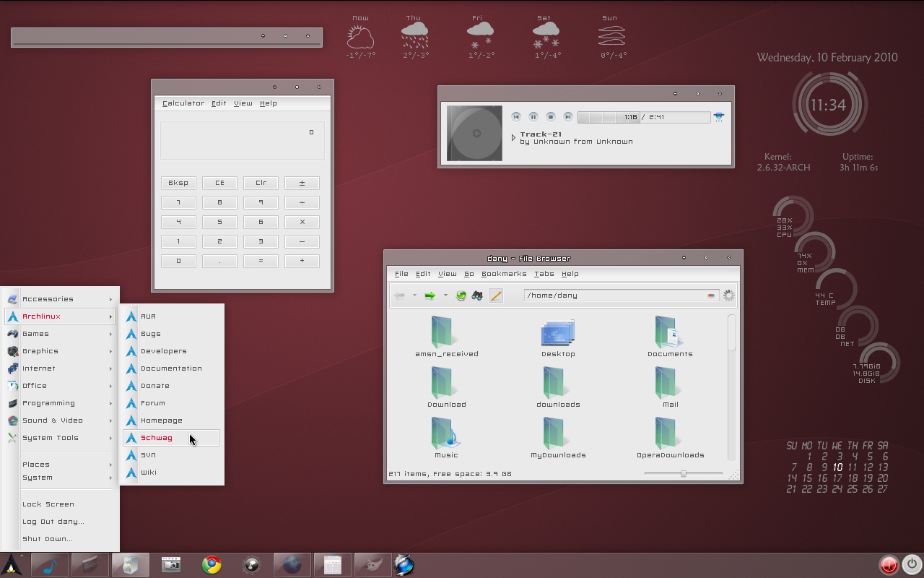The image size is (924, 578).
Task: Launch Google Chrome from the taskbar
Action: 212,565
